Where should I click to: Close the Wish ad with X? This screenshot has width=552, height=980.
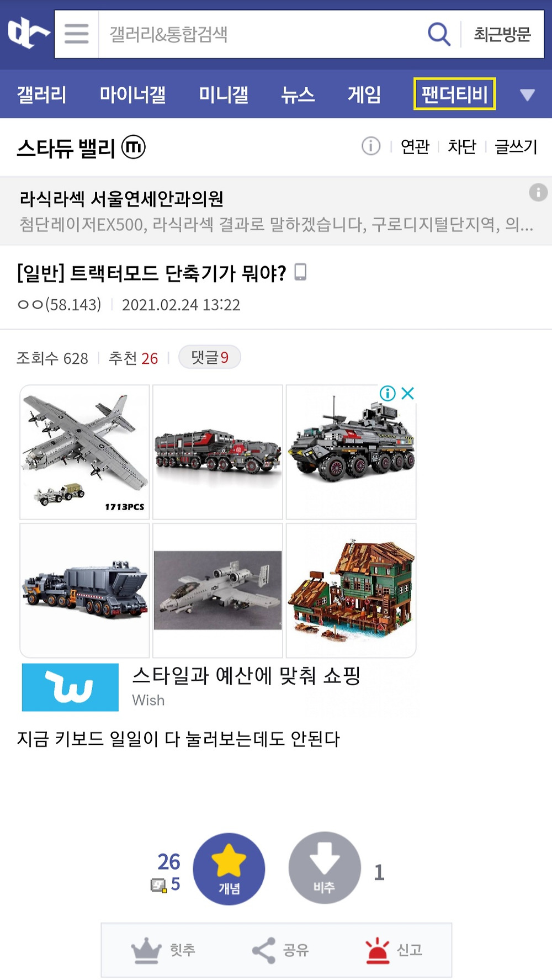pyautogui.click(x=408, y=393)
